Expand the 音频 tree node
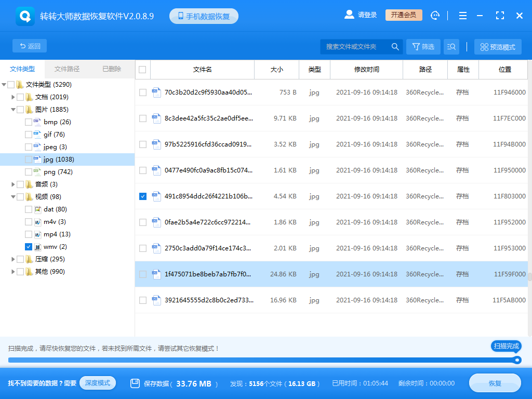 click(12, 184)
